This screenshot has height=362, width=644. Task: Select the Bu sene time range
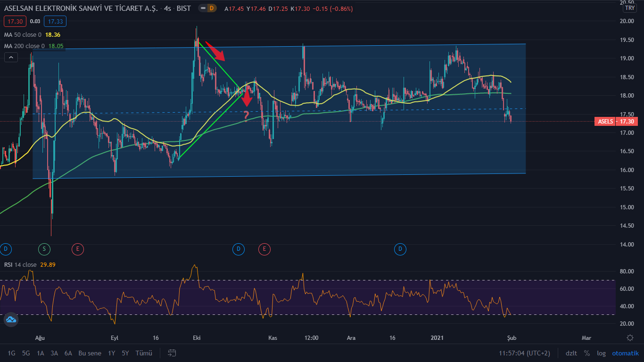[90, 353]
